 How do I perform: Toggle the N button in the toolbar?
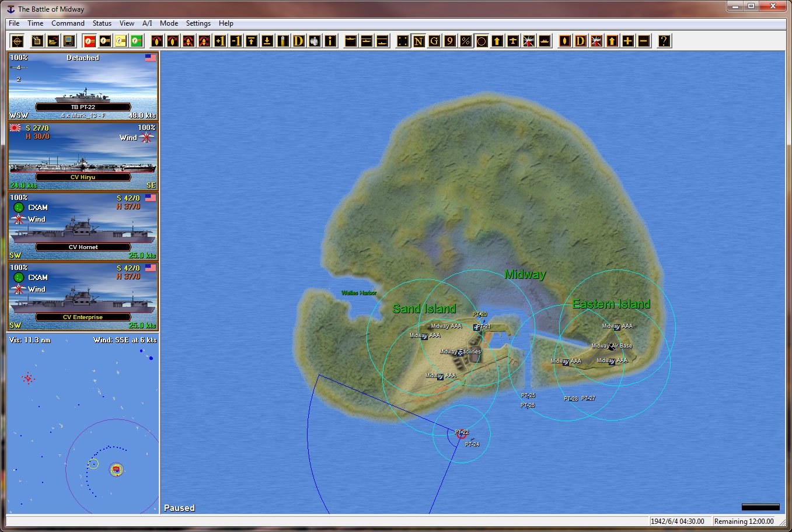point(418,41)
